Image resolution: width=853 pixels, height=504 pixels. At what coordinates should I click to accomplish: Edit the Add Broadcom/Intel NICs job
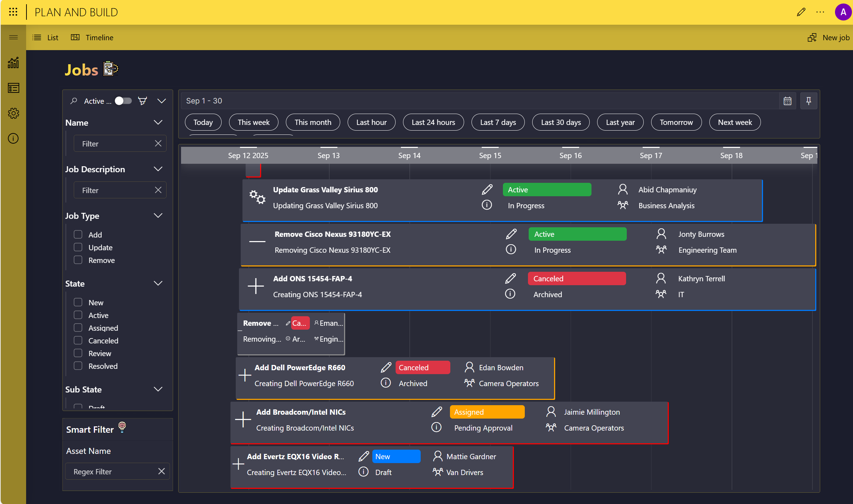click(x=437, y=412)
